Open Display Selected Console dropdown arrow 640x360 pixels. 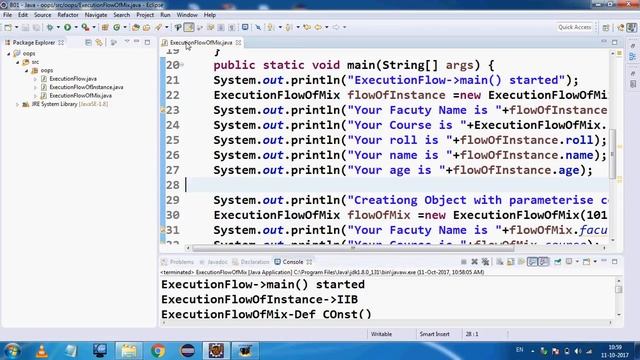[577, 262]
